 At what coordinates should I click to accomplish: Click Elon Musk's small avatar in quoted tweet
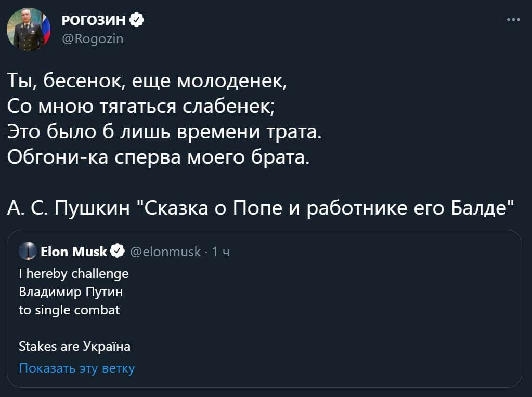click(28, 252)
